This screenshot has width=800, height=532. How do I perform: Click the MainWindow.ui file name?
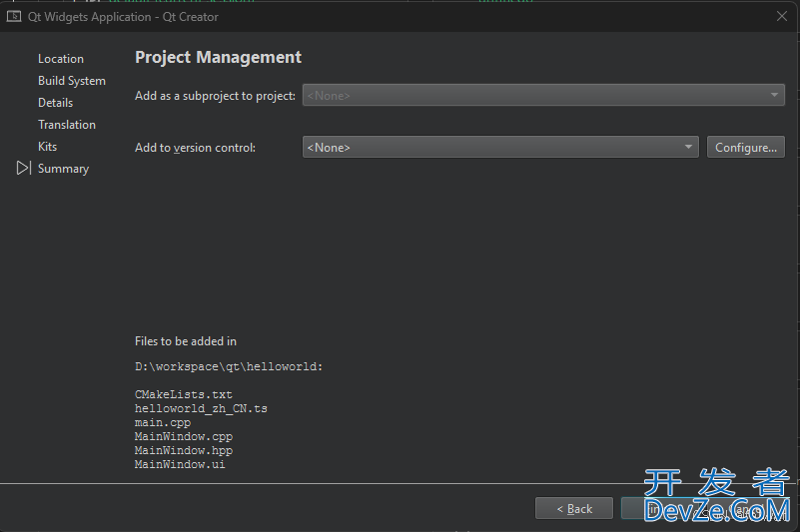(180, 464)
